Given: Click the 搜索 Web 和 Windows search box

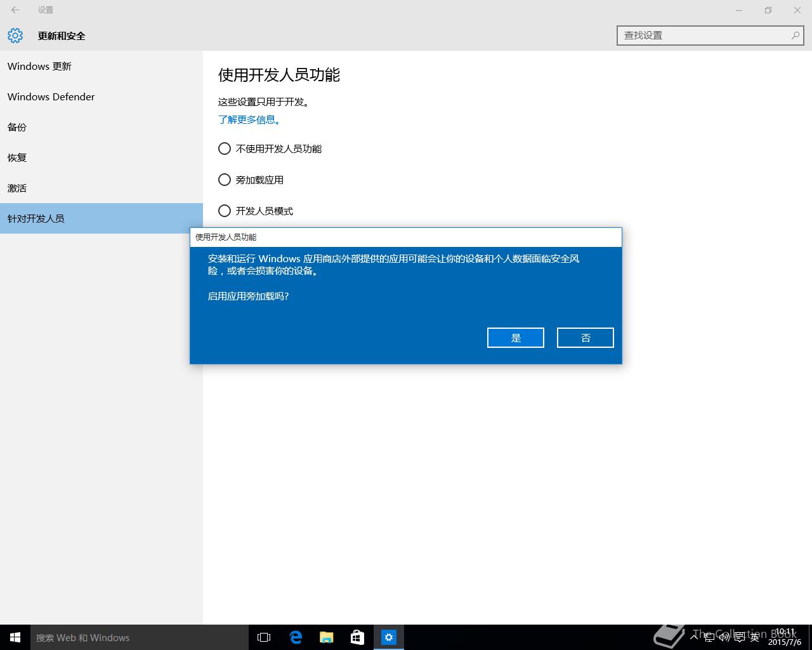Looking at the screenshot, I should pyautogui.click(x=140, y=637).
